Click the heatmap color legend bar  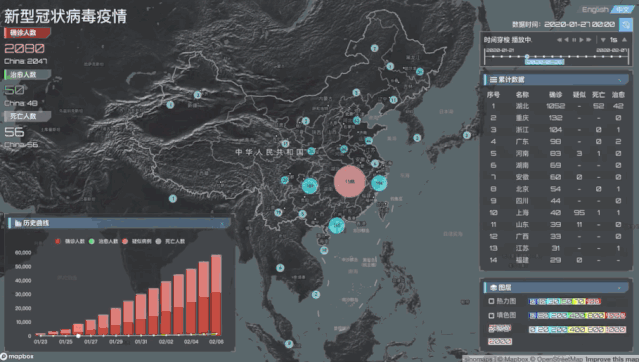(564, 302)
